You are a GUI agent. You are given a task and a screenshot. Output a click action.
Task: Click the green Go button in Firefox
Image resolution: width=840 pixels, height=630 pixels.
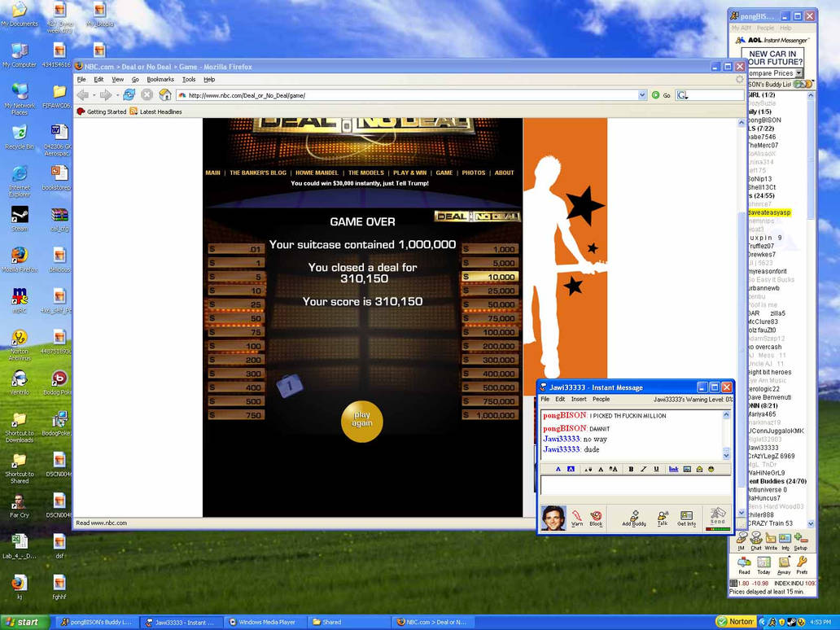point(661,95)
